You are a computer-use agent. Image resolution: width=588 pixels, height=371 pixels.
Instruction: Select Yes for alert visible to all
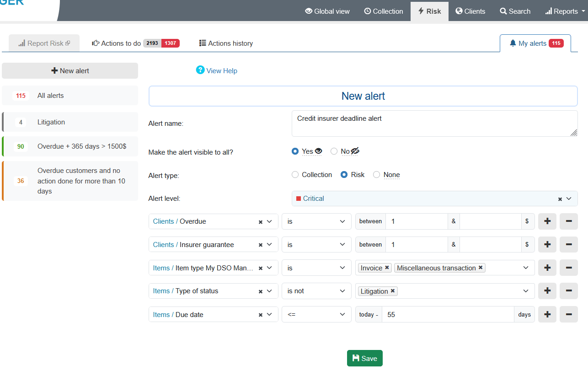[x=295, y=151]
